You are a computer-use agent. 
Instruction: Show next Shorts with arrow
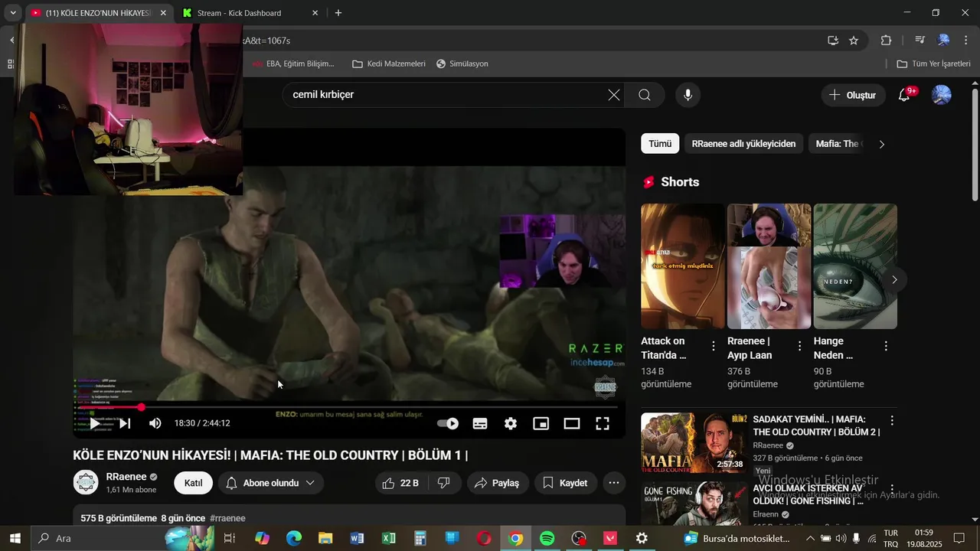pyautogui.click(x=893, y=279)
